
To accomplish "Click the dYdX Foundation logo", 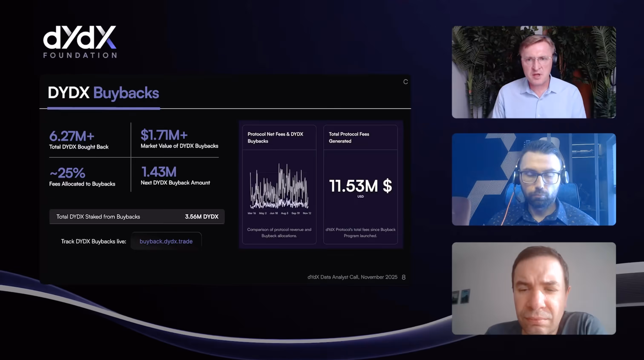I will [x=80, y=42].
